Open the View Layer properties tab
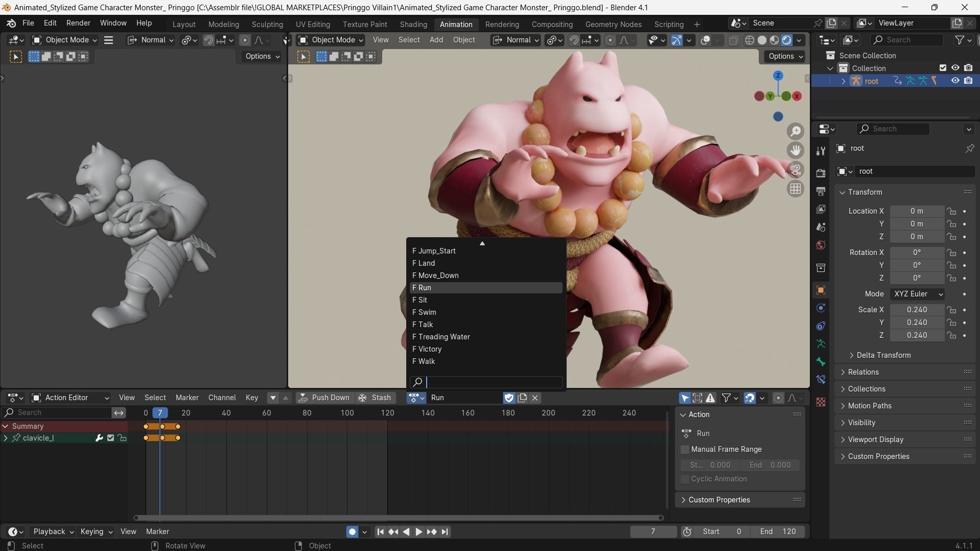Image resolution: width=980 pixels, height=551 pixels. click(821, 209)
